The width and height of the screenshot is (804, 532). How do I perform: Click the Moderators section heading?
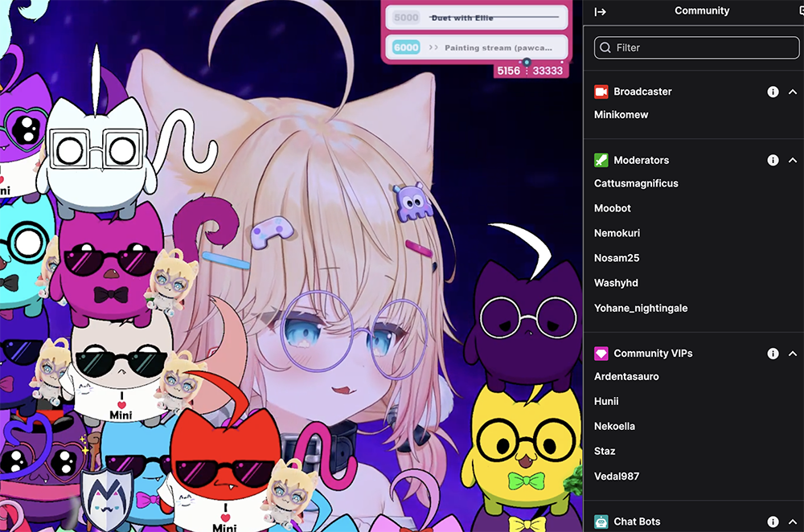pos(641,161)
